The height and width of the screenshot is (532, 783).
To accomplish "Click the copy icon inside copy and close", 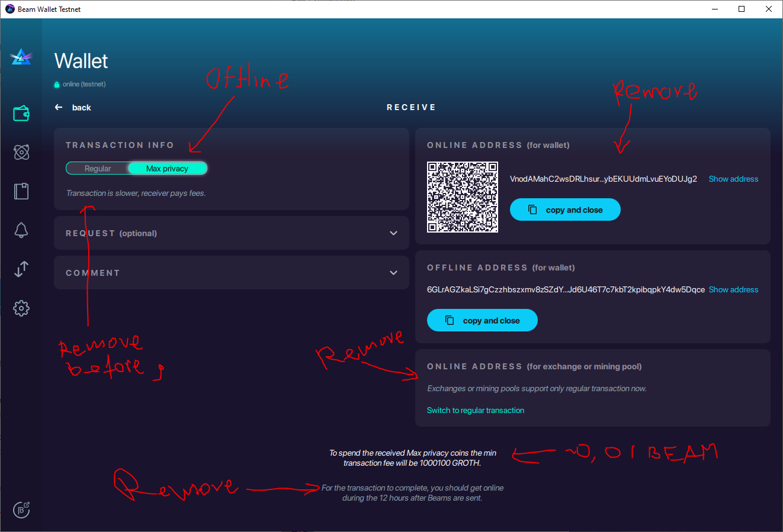I will (534, 209).
